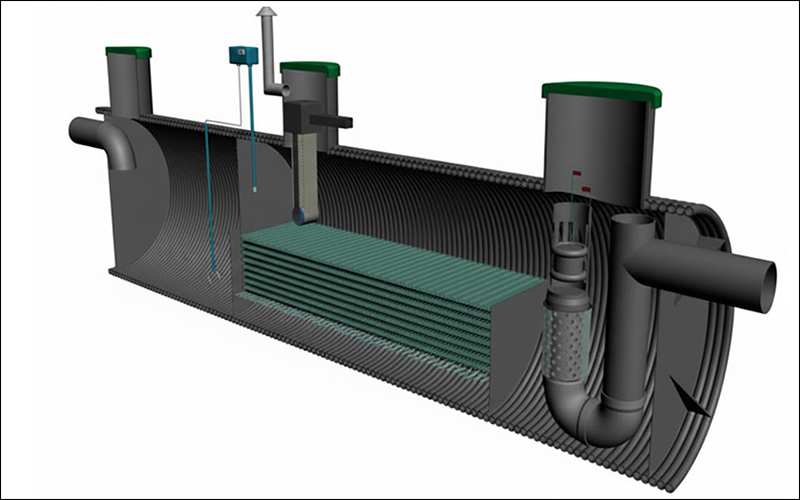Select the vent pipe's arrow-shaped cap

tap(266, 11)
